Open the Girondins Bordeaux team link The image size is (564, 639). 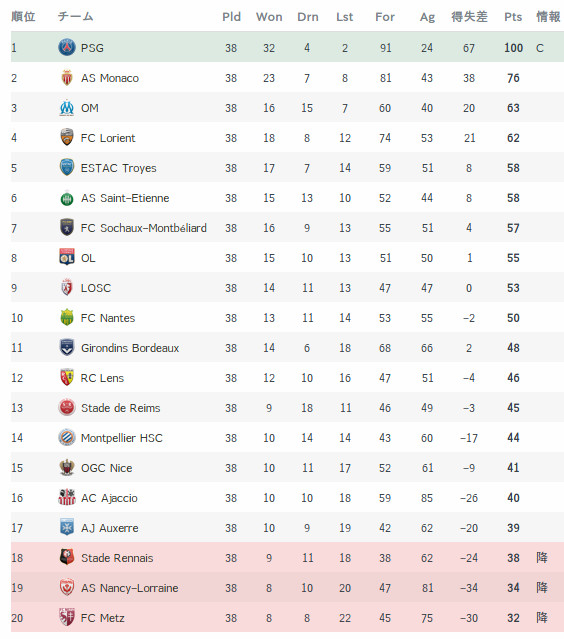(x=130, y=348)
